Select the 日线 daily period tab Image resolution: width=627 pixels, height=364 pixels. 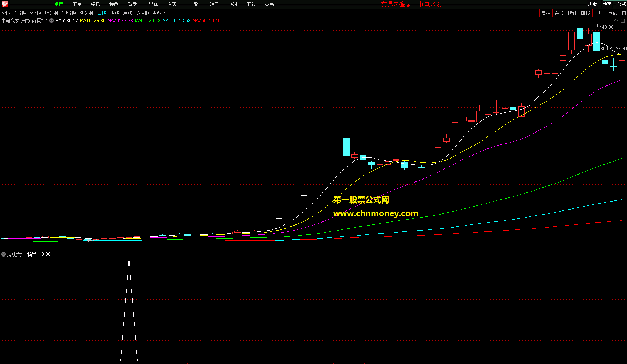tap(102, 13)
